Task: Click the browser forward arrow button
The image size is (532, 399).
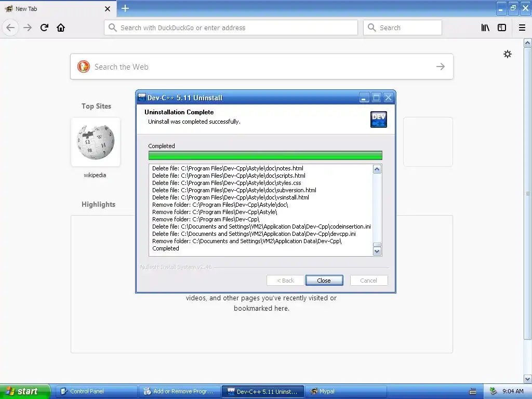Action: 28,28
